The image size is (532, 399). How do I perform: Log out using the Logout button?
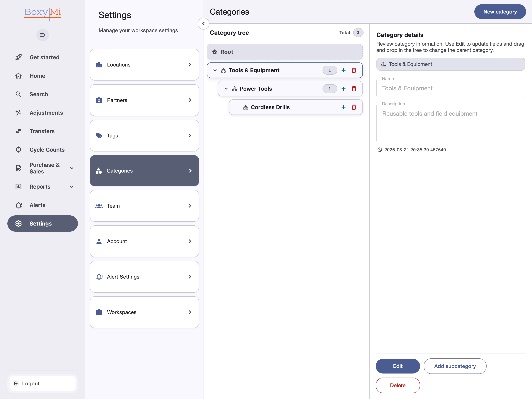[x=42, y=383]
